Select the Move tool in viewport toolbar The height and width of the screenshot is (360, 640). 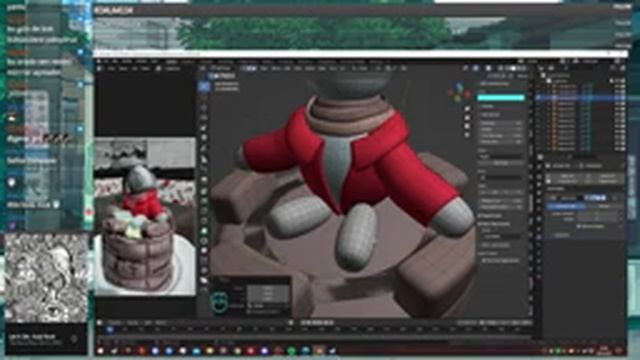tap(204, 108)
